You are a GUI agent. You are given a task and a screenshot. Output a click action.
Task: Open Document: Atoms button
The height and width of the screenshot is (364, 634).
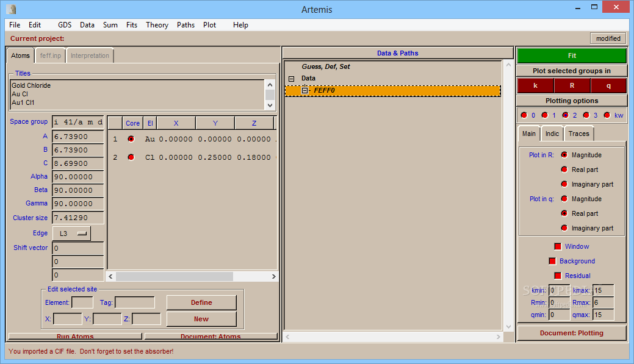point(211,336)
